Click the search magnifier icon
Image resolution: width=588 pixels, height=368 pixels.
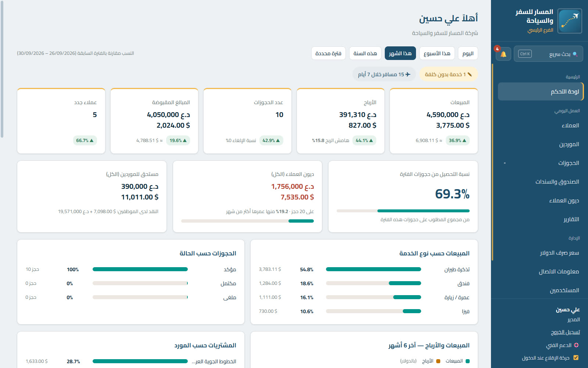click(x=575, y=54)
